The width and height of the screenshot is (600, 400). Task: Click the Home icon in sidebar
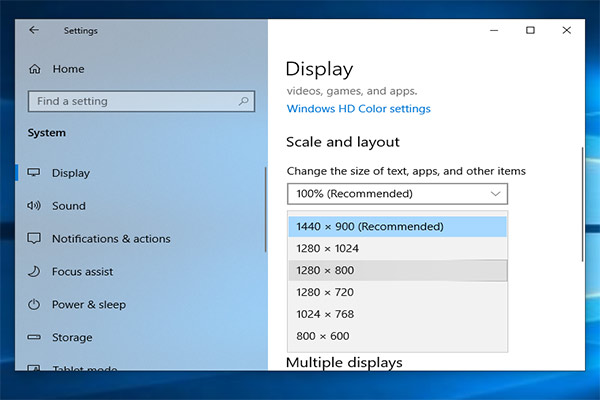35,69
